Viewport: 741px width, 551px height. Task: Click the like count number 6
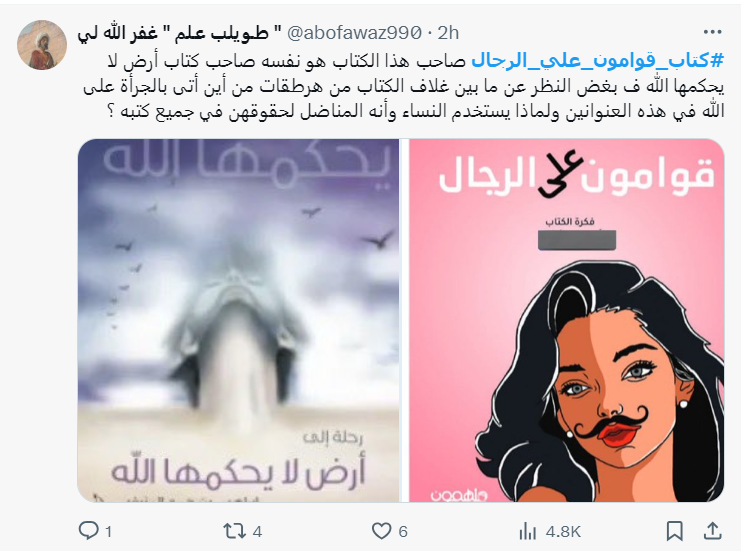click(403, 532)
